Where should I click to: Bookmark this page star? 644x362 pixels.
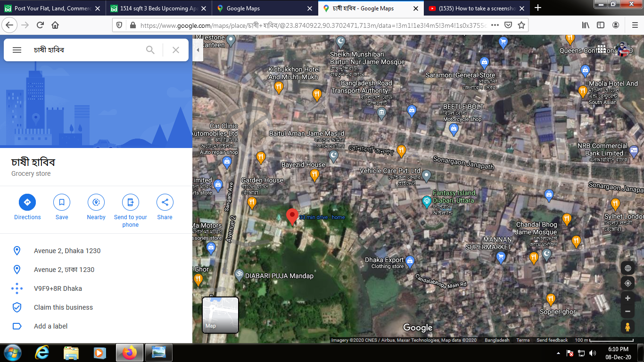click(x=521, y=25)
